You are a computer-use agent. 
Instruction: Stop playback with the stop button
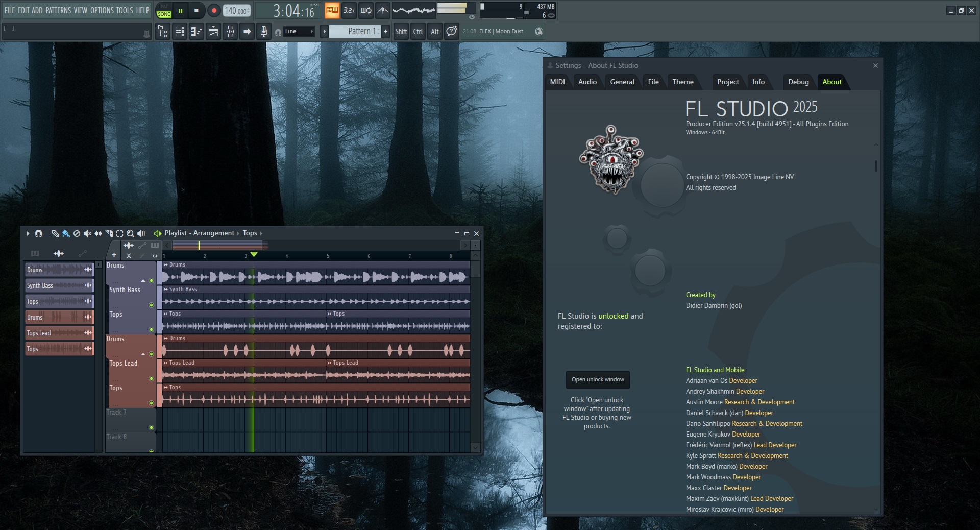point(197,10)
